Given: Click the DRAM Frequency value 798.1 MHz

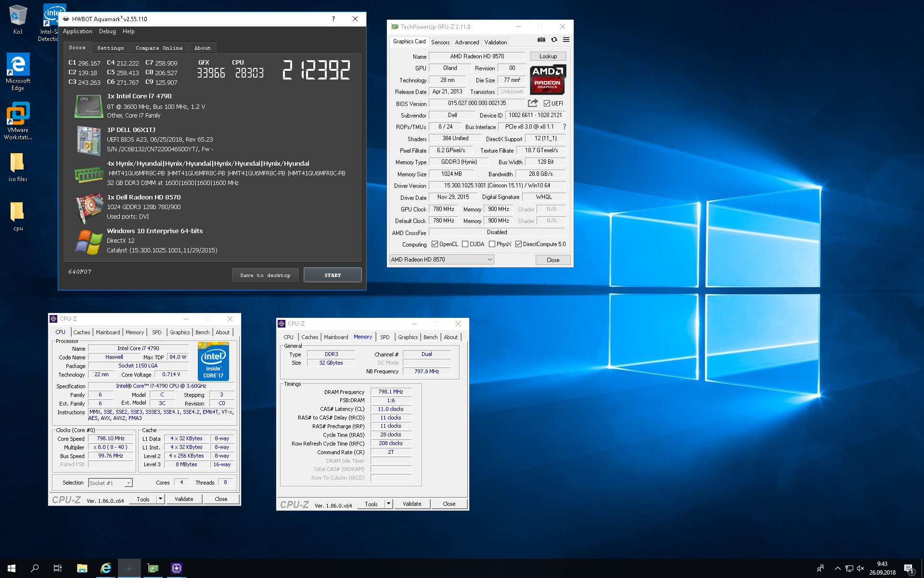Looking at the screenshot, I should coord(391,392).
